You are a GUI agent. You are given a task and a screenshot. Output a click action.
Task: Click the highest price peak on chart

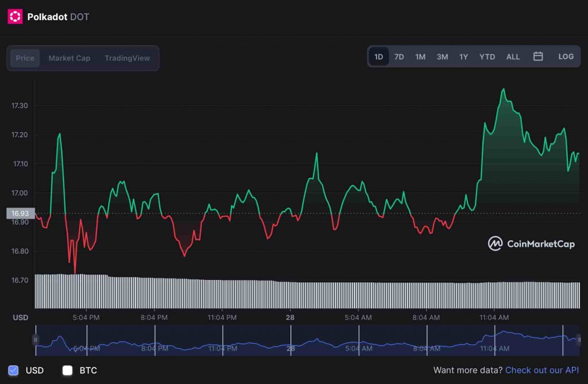pyautogui.click(x=503, y=89)
